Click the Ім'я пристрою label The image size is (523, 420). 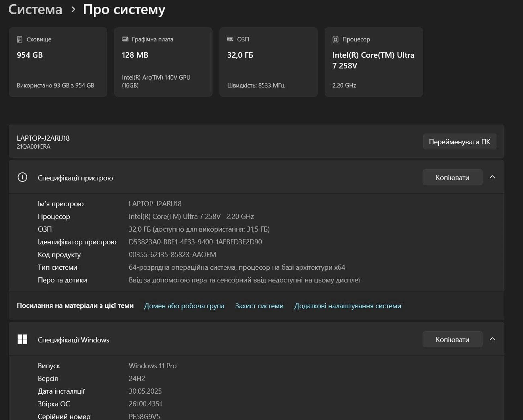click(61, 204)
